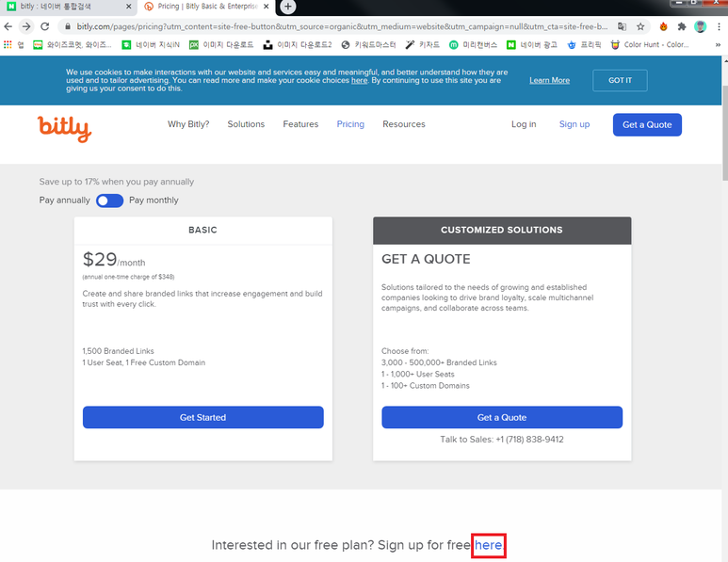Open Chrome's three-dot menu
The width and height of the screenshot is (728, 562).
coord(719,26)
